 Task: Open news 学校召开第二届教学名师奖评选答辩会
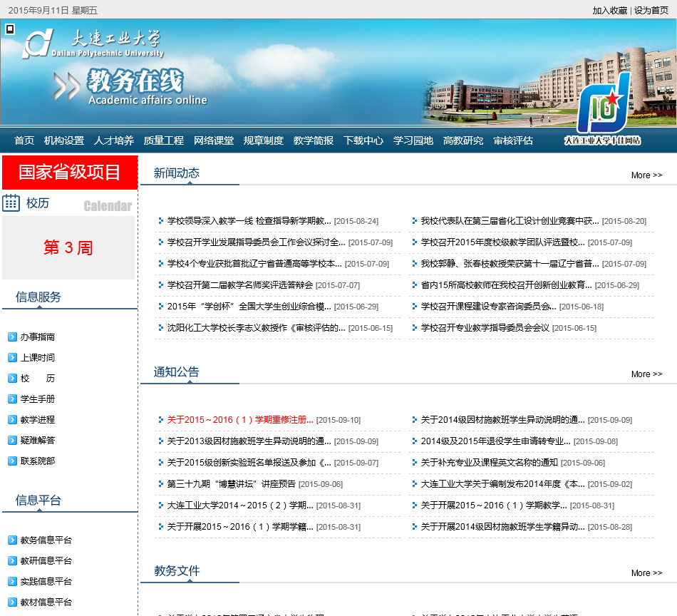(x=240, y=285)
